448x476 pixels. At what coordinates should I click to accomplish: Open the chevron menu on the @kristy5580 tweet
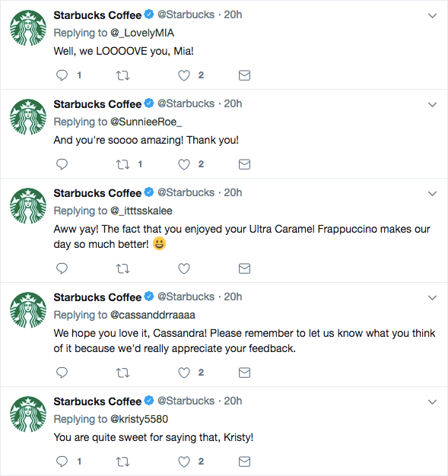point(432,402)
